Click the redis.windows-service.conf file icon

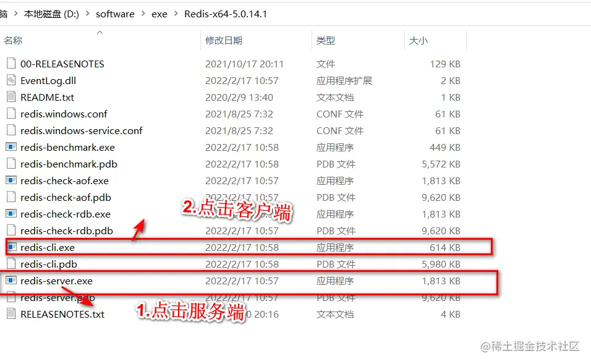pos(11,130)
